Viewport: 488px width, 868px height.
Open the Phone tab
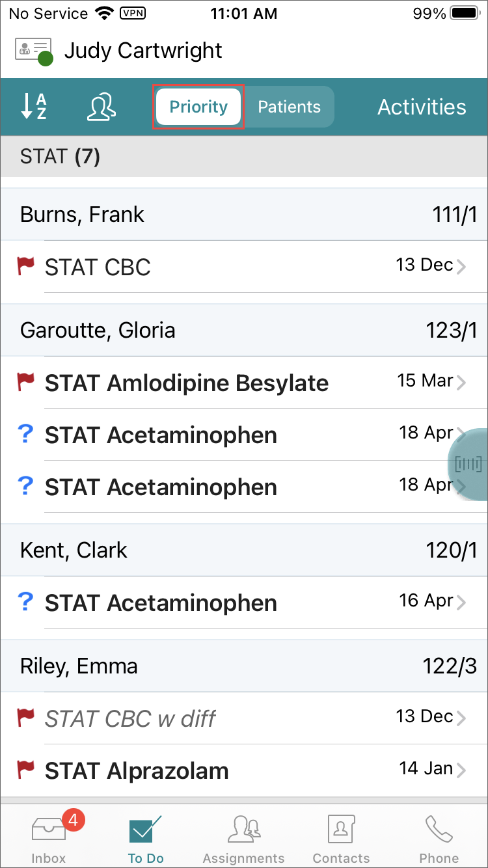[439, 839]
